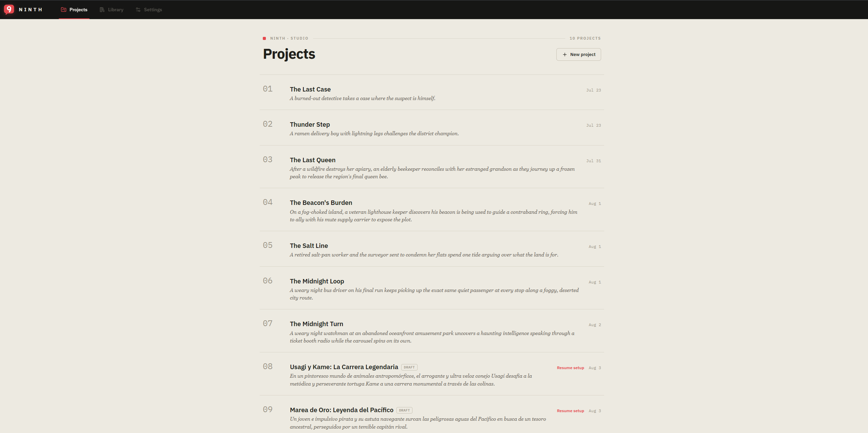
Task: Click the plus icon on New project
Action: coord(565,55)
